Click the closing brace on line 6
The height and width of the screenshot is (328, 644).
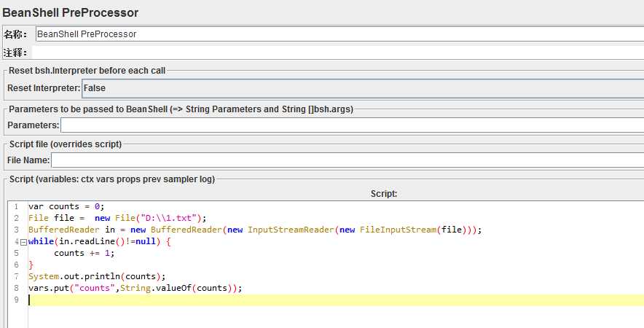31,265
